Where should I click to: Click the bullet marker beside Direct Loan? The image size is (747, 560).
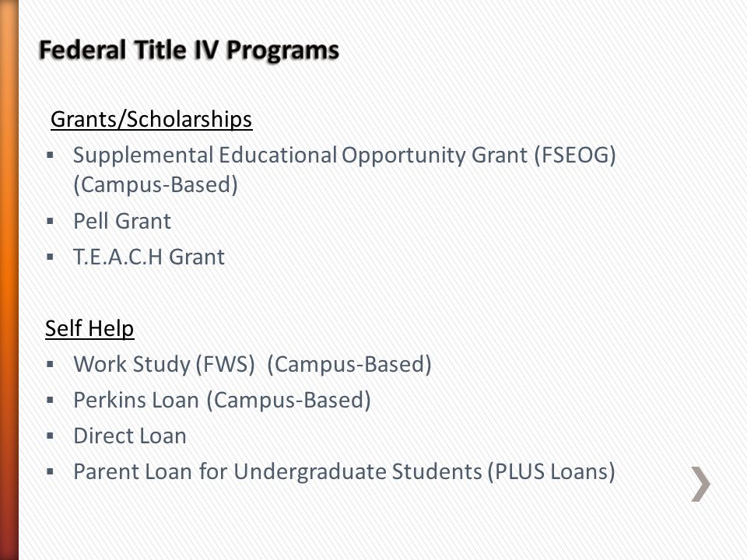(x=51, y=436)
